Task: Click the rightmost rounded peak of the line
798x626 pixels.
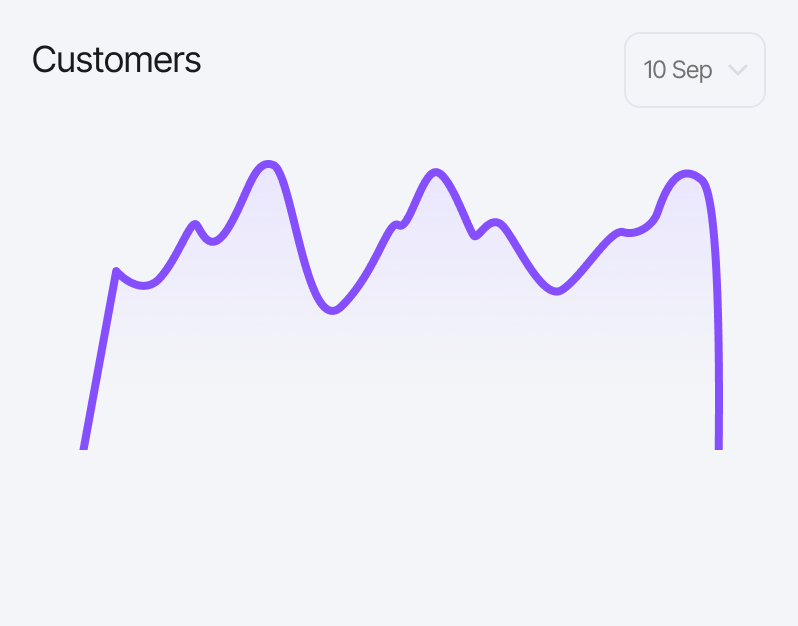Action: pyautogui.click(x=687, y=174)
